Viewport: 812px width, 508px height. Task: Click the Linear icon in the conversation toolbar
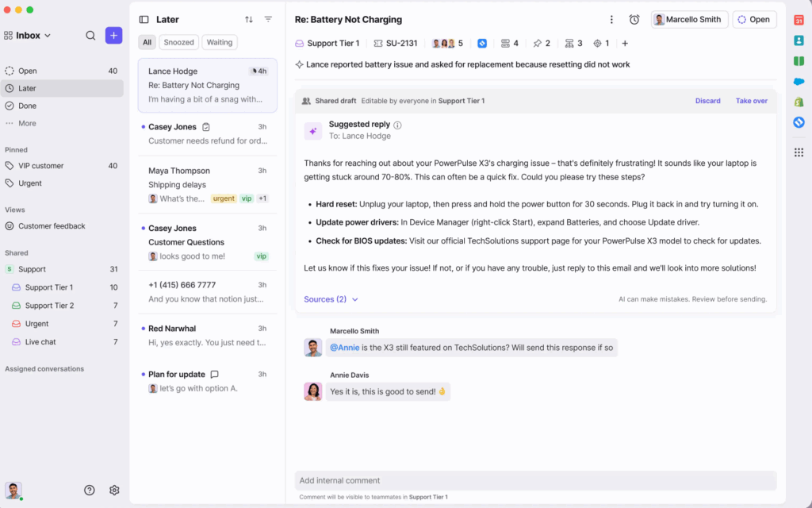(481, 44)
